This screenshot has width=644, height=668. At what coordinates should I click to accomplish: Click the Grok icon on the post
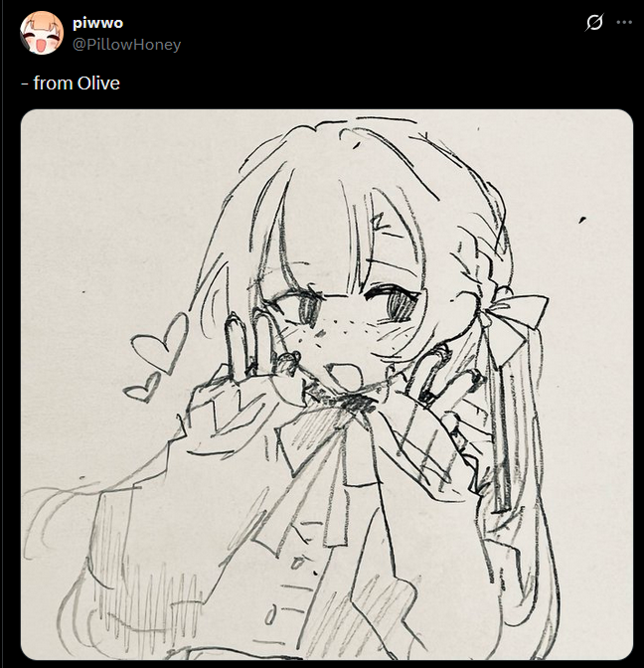pos(594,22)
